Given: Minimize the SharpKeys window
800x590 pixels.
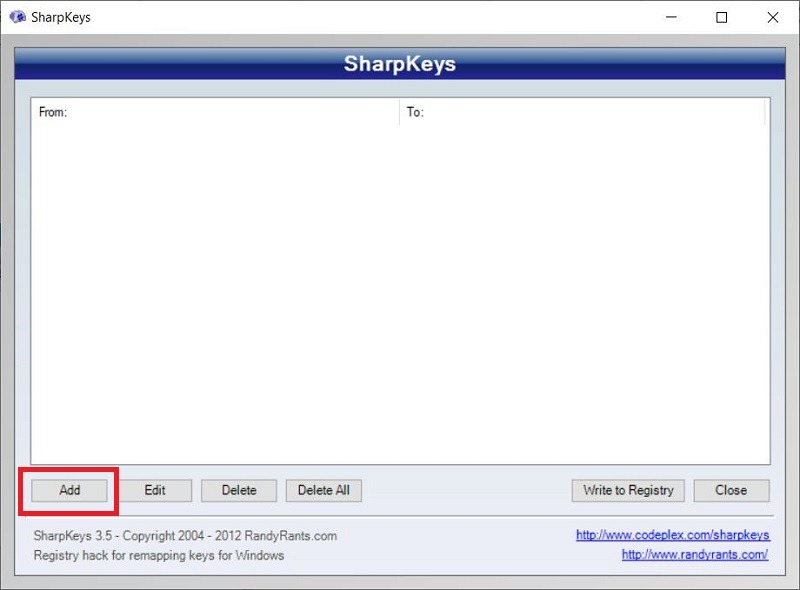Looking at the screenshot, I should 671,17.
